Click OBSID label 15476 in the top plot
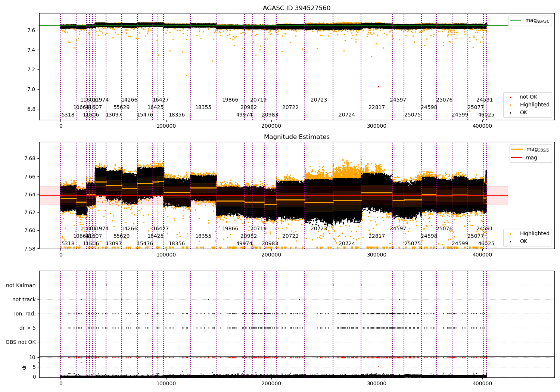Screen dimensions: 560x392 point(145,115)
